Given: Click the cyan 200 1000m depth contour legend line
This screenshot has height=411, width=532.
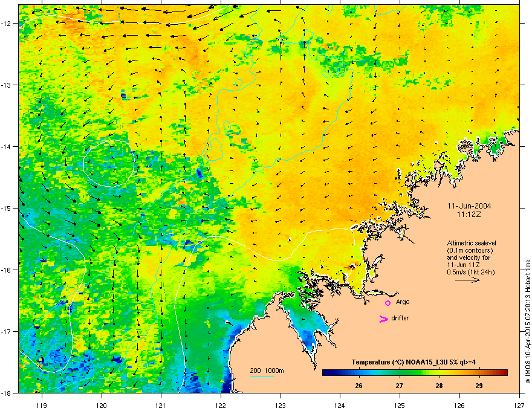Looking at the screenshot, I should click(x=262, y=376).
